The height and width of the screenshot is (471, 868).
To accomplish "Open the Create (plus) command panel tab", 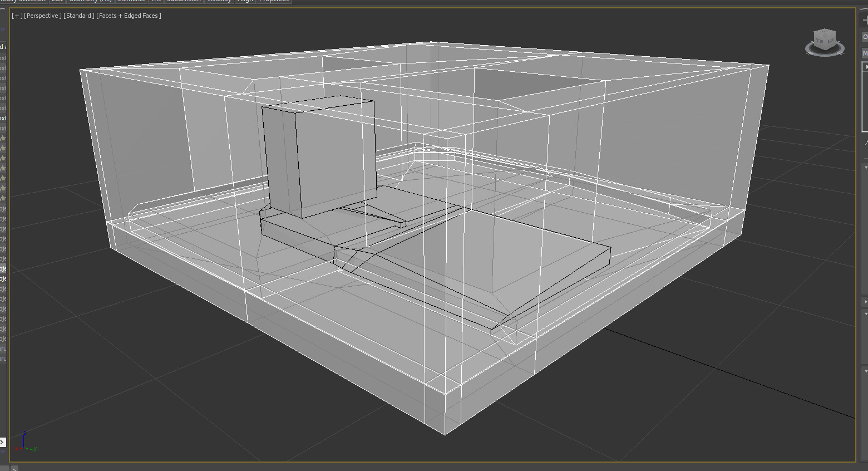I will point(865,20).
